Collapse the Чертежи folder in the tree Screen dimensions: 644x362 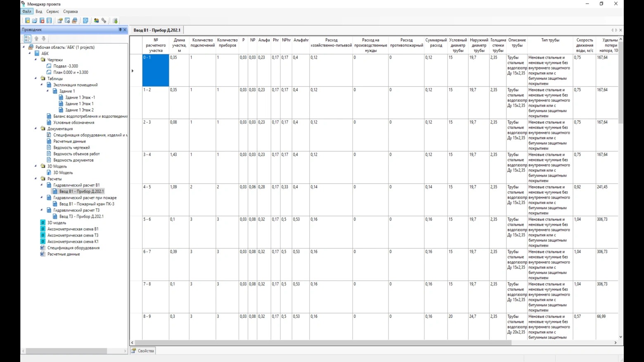point(36,60)
